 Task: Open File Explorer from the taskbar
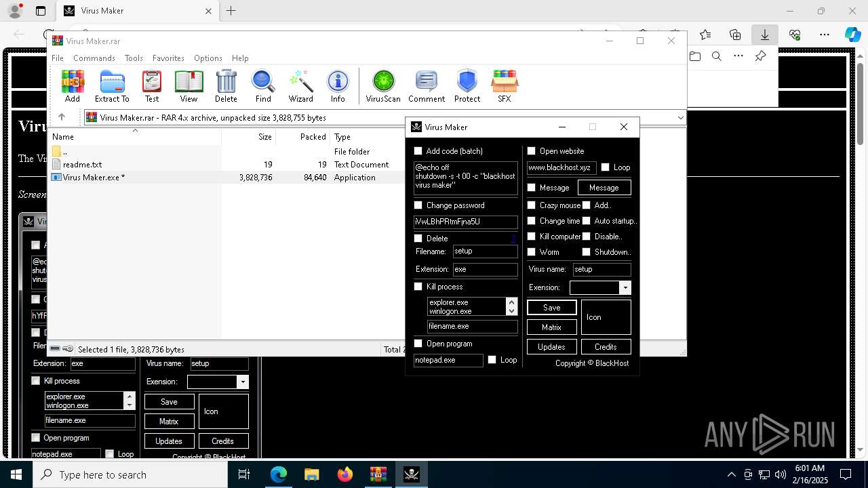(312, 474)
